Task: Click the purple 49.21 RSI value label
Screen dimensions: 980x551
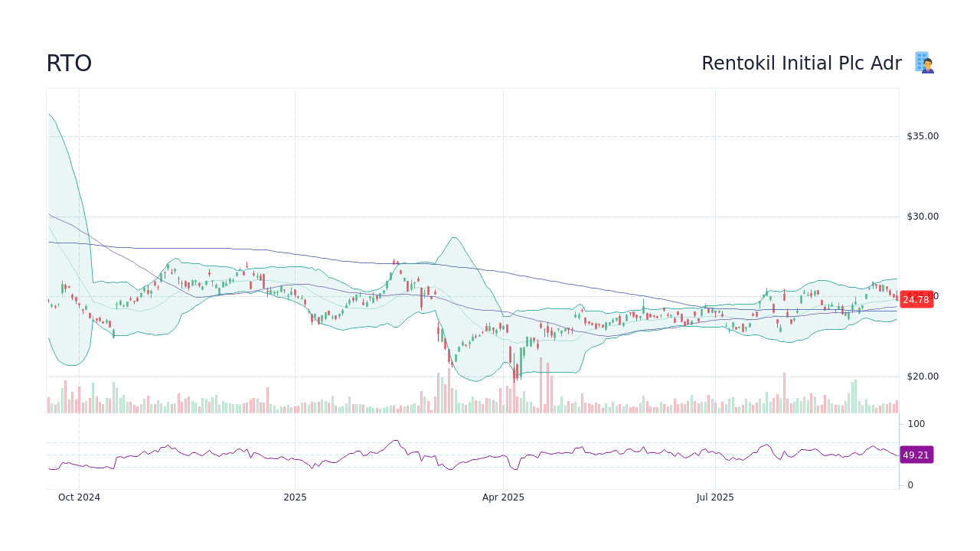Action: tap(916, 455)
